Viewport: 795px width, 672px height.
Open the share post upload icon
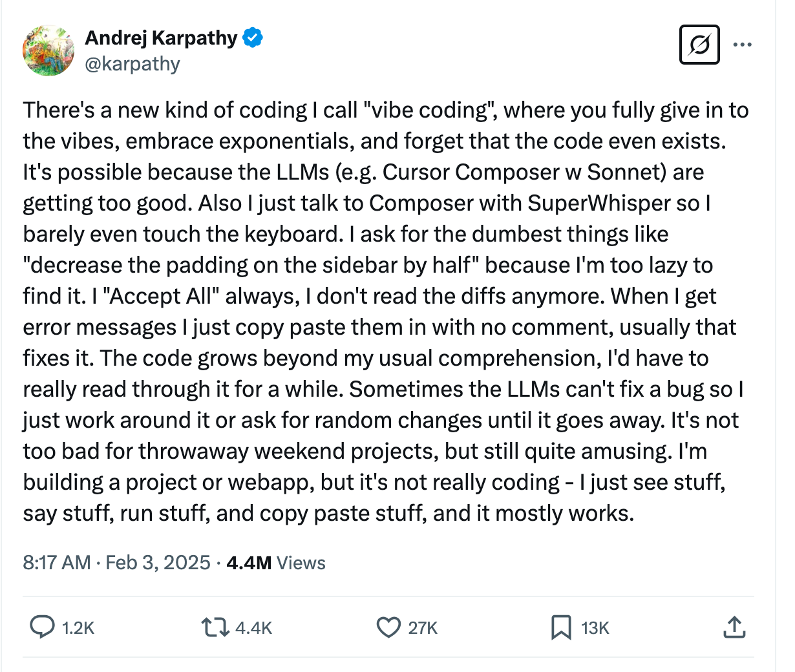[734, 627]
